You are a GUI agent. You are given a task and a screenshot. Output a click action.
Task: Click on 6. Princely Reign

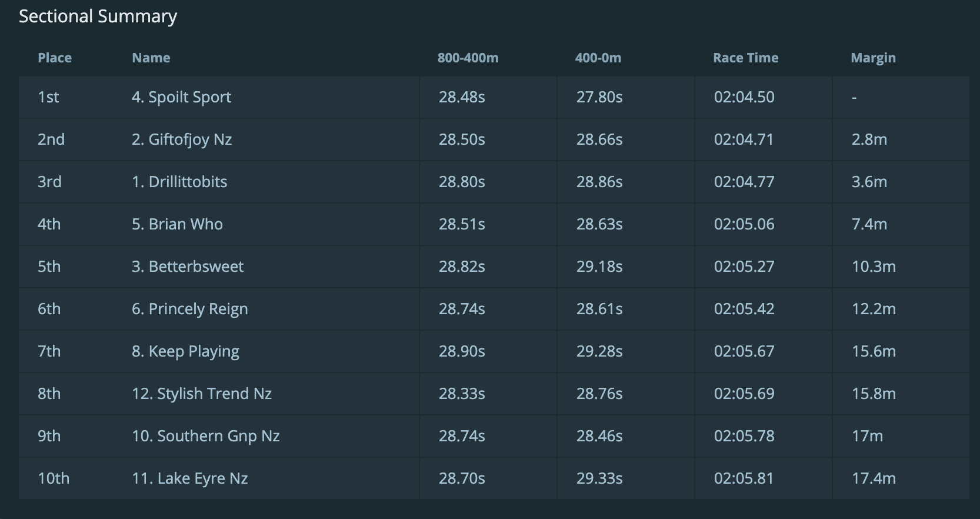click(x=190, y=309)
